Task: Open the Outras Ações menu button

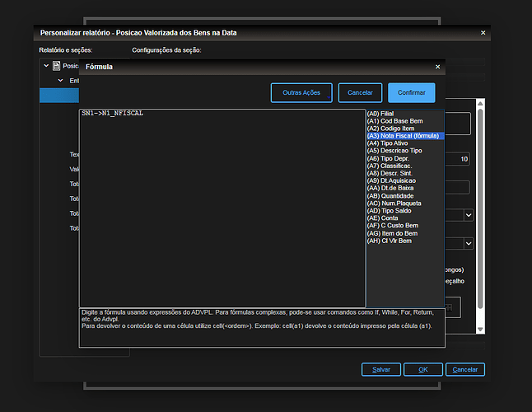Action: [x=301, y=92]
